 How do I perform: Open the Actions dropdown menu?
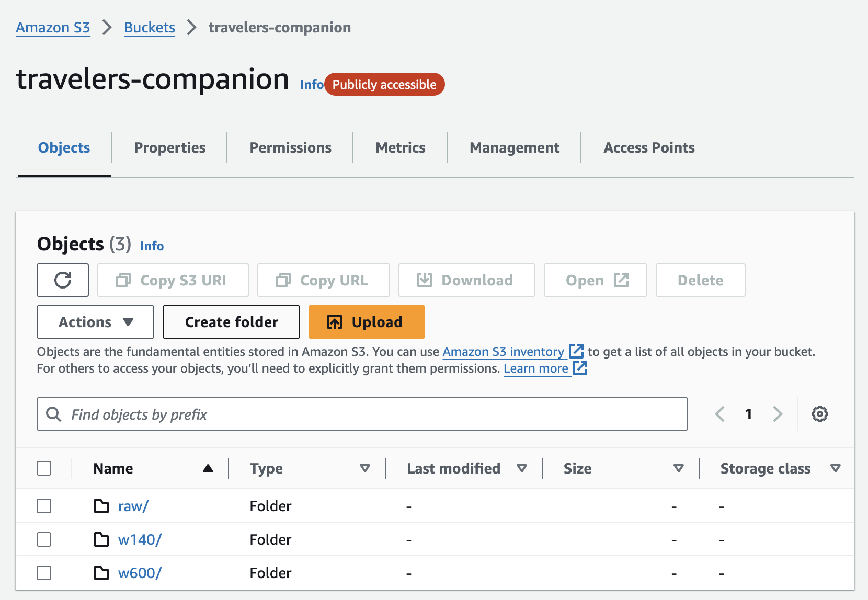pos(95,322)
